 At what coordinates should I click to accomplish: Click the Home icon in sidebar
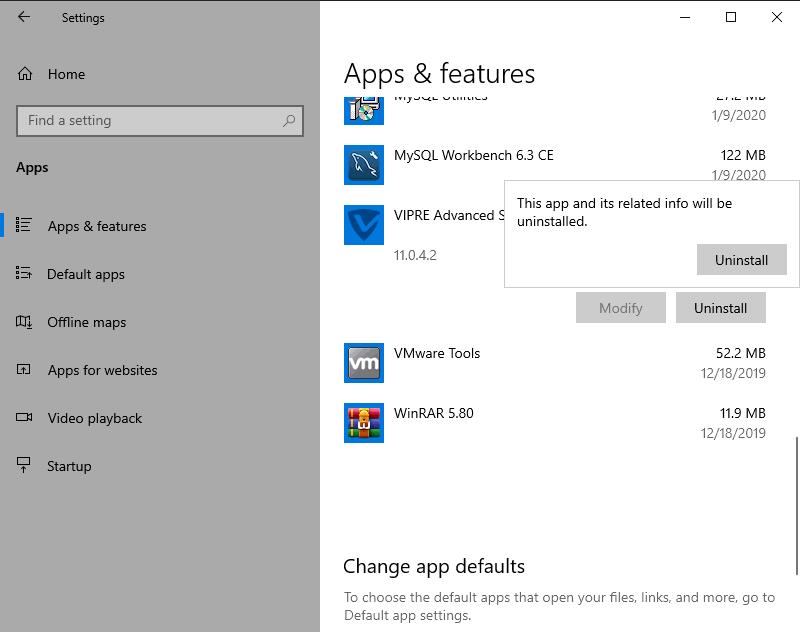(x=24, y=74)
